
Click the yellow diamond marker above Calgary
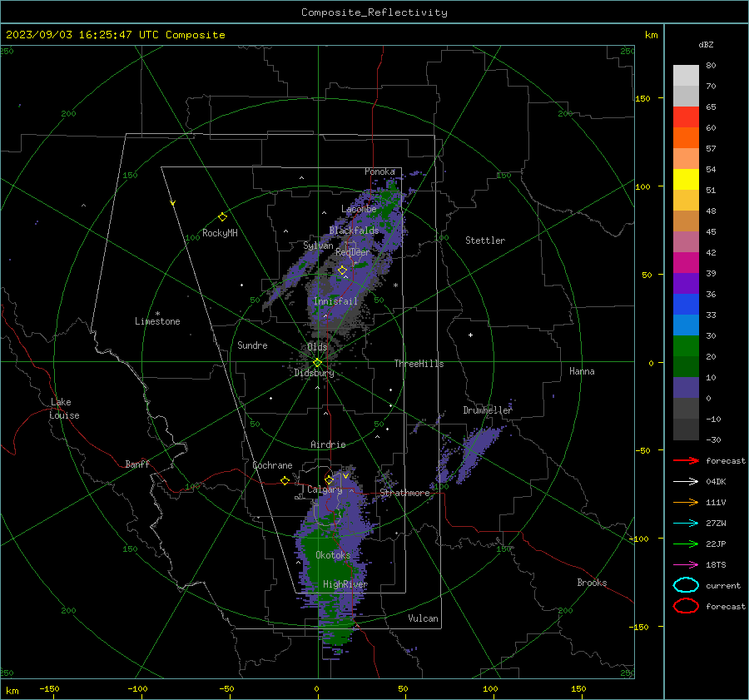[329, 479]
